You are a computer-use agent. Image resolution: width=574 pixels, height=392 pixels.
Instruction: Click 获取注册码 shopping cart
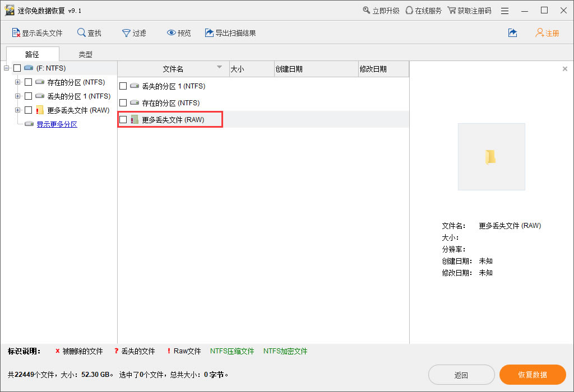tap(451, 11)
